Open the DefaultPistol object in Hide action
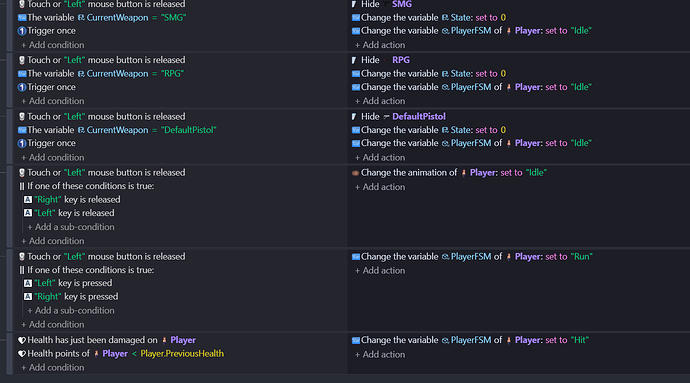 tap(418, 117)
